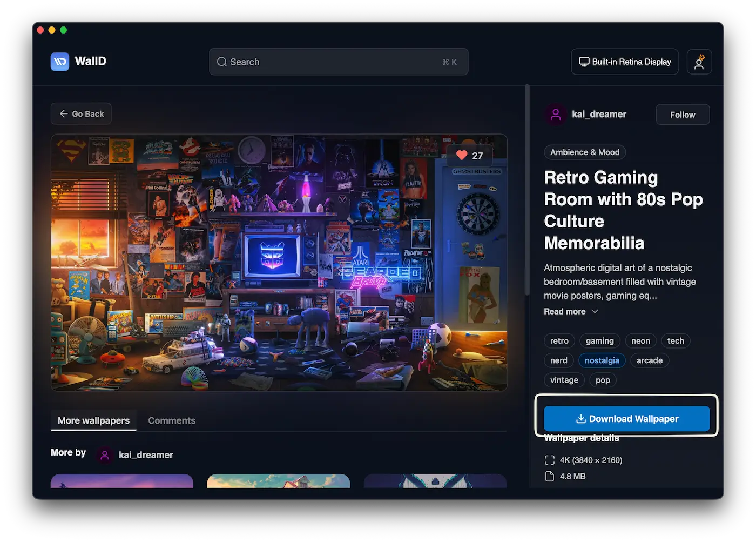756x542 pixels.
Task: Click the vertical scrollbar beside the preview
Action: click(528, 189)
